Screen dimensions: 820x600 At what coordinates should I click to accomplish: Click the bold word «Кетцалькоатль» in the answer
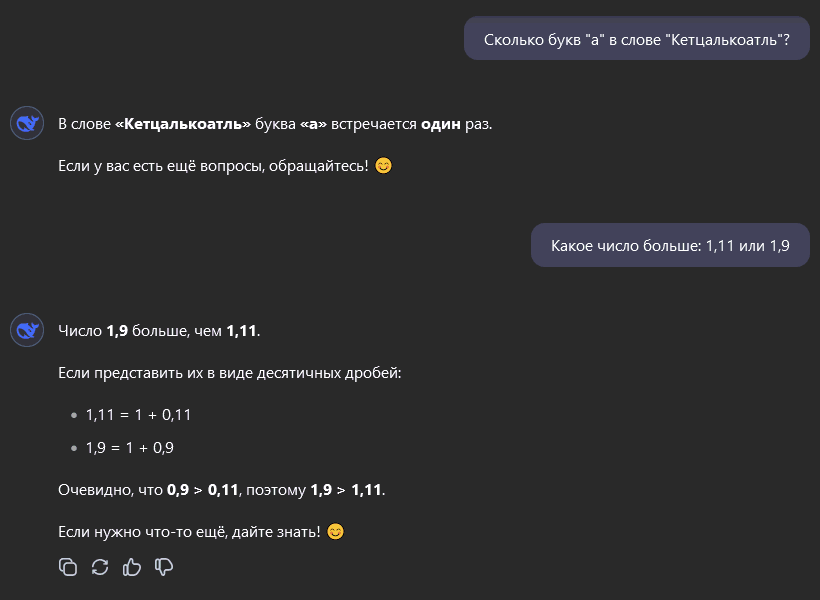click(183, 125)
